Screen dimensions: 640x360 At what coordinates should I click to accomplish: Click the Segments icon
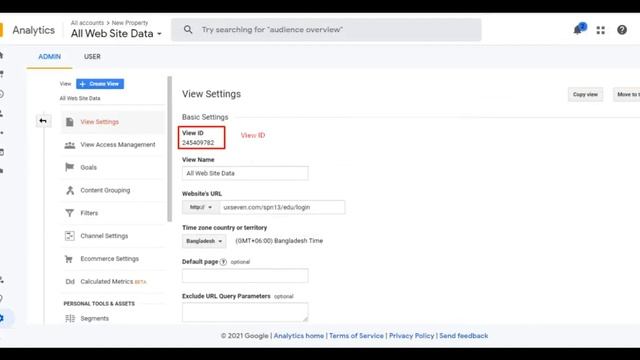70,318
